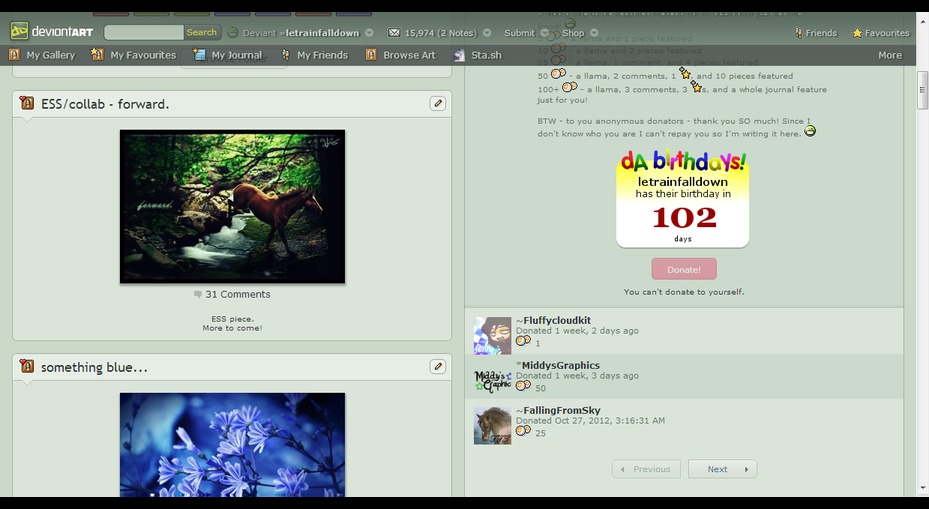This screenshot has height=509, width=929.
Task: Click Fluffycloudkit's avatar
Action: coord(492,335)
